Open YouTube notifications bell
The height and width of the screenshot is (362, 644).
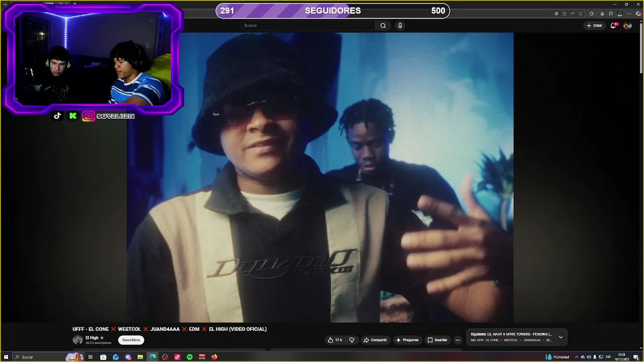pyautogui.click(x=613, y=26)
